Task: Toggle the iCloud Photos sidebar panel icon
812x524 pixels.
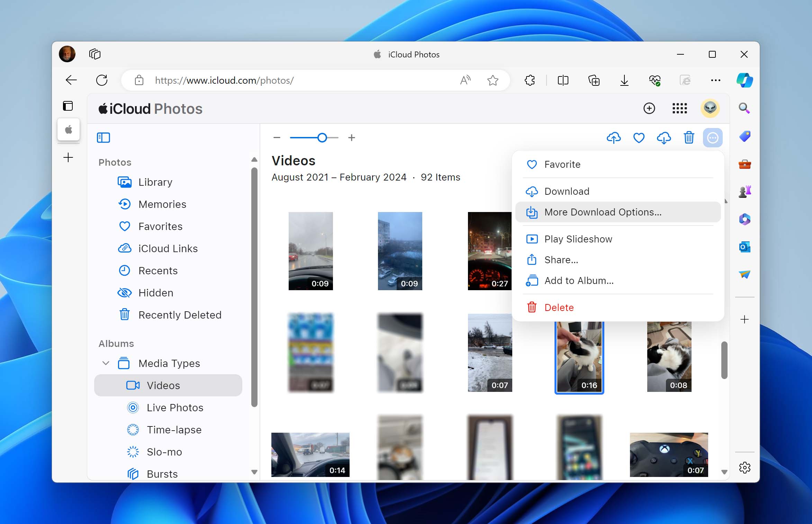Action: [x=103, y=138]
